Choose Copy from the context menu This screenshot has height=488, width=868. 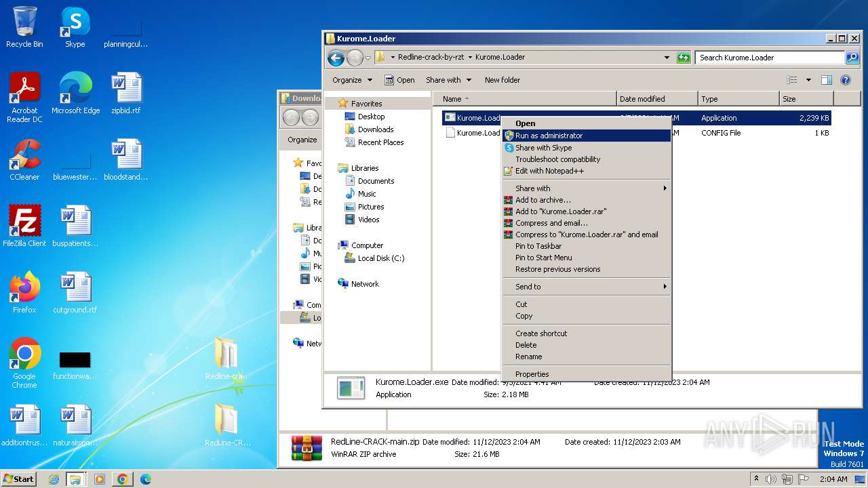coord(587,316)
